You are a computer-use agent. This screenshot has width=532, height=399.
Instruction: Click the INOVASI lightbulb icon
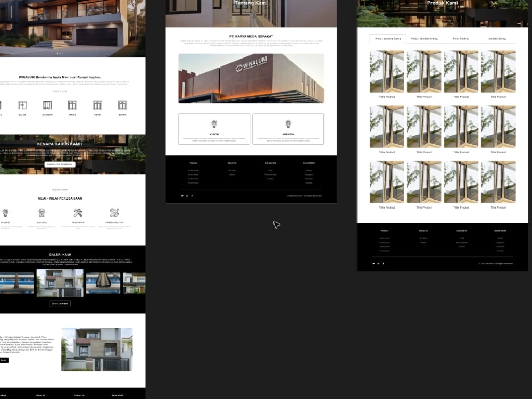(5, 212)
